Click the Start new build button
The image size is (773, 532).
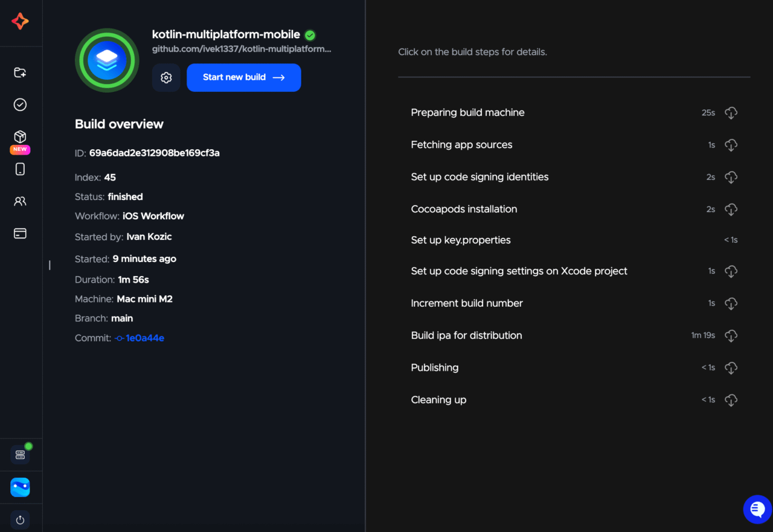coord(243,77)
